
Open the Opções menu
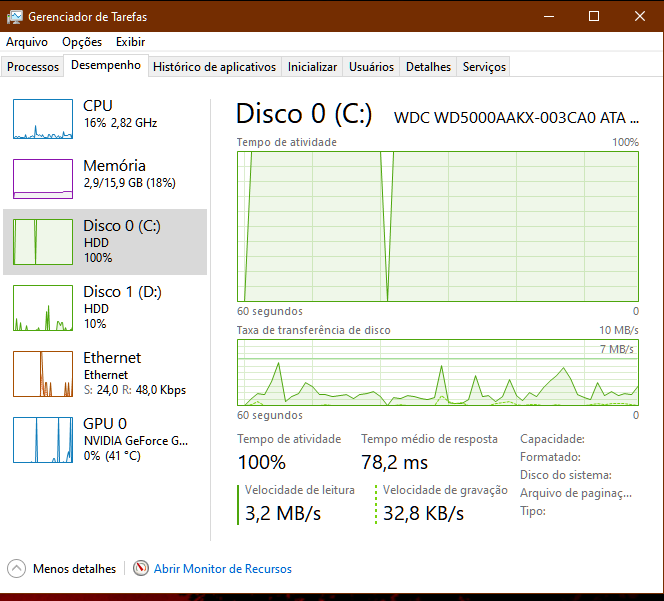pyautogui.click(x=82, y=42)
